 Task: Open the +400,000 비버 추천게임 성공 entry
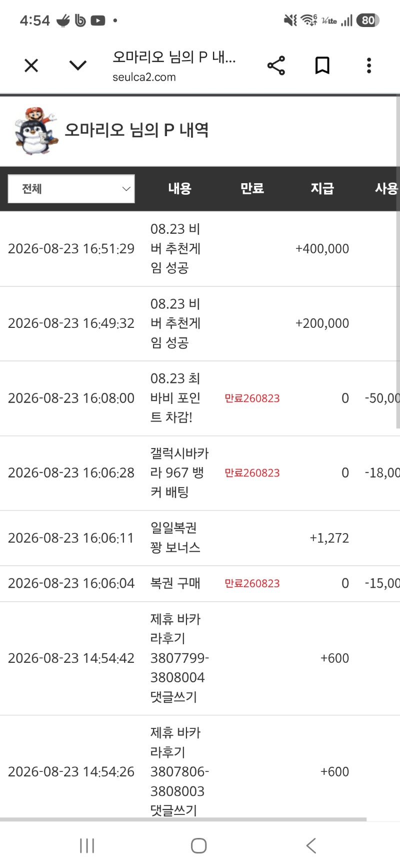click(x=200, y=249)
